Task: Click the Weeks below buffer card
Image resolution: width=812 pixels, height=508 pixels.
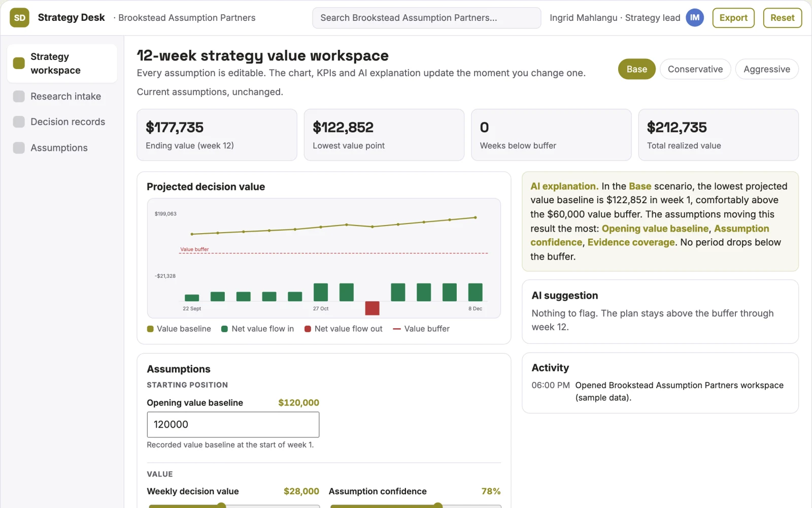Action: tap(551, 135)
